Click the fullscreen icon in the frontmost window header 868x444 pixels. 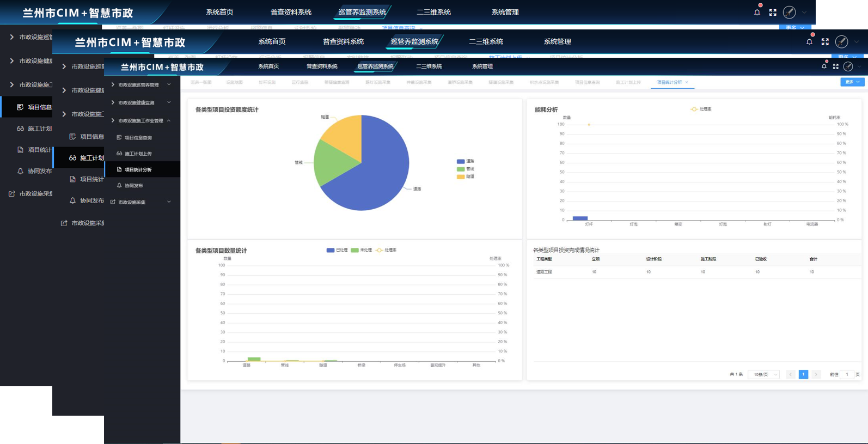(836, 66)
